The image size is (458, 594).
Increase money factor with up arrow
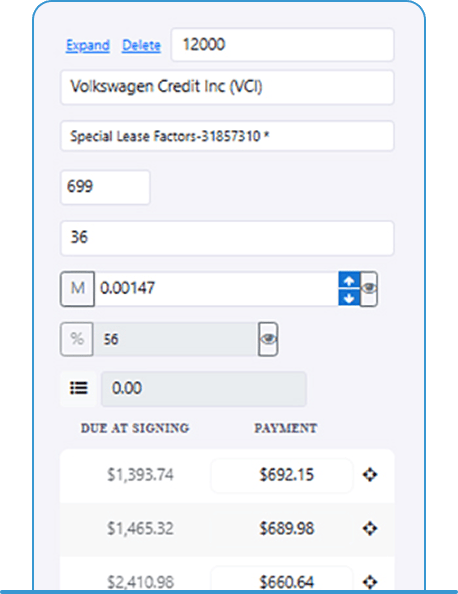349,281
